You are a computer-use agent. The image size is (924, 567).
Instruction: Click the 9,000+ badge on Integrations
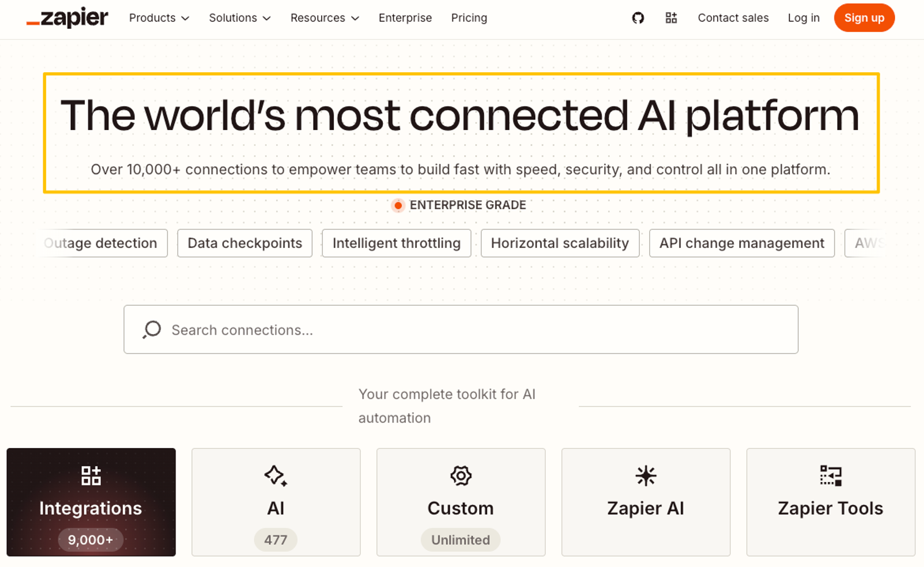pyautogui.click(x=91, y=540)
